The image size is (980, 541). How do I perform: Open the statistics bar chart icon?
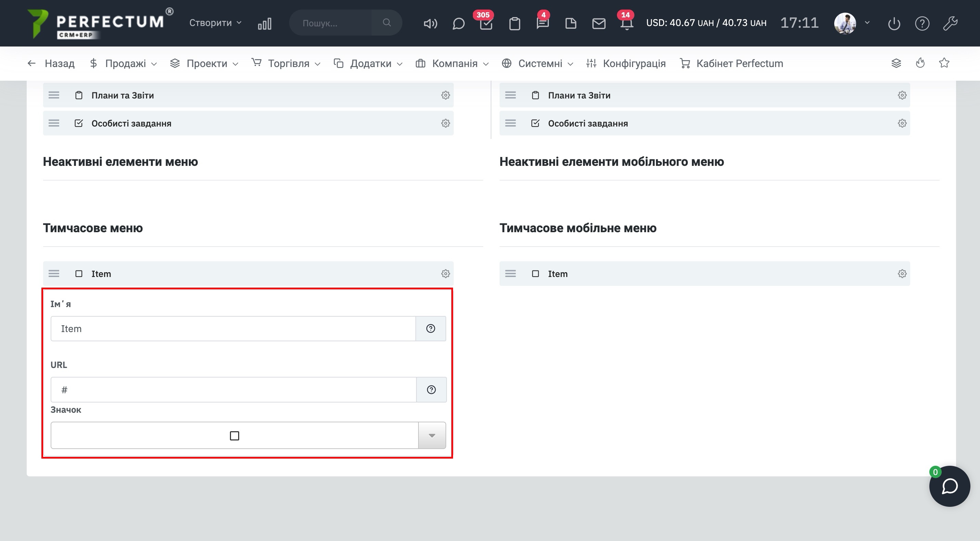(265, 24)
